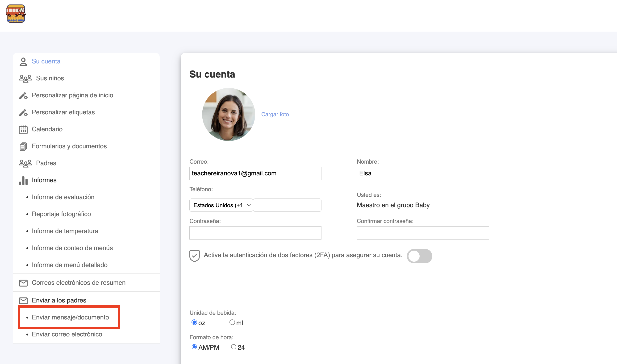This screenshot has width=617, height=364.
Task: Select the 24 hour time format
Action: coord(233,347)
